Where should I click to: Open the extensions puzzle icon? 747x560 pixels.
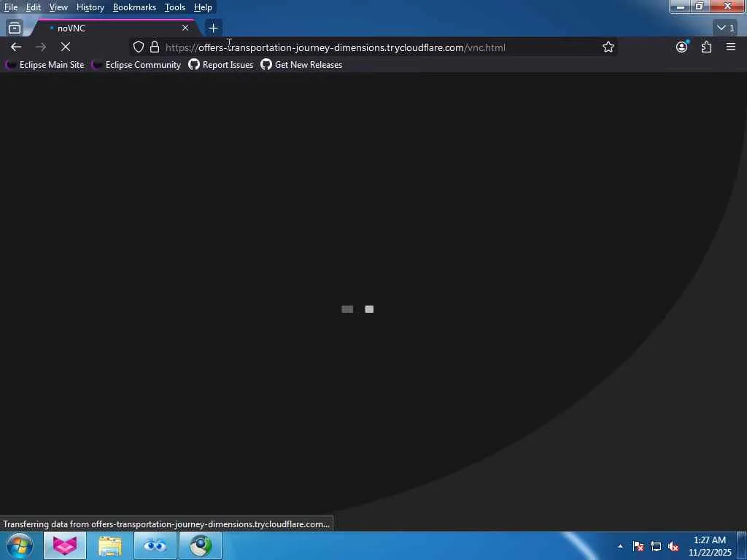tap(706, 47)
